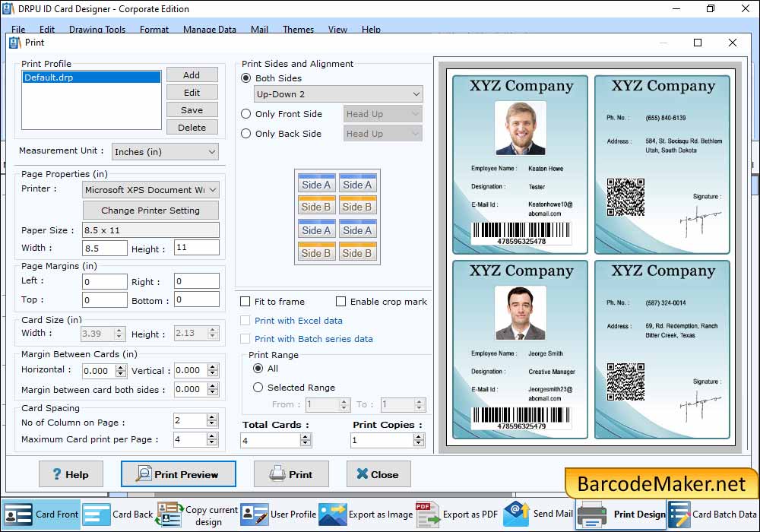Click the Help button with question mark
This screenshot has width=760, height=532.
(x=71, y=473)
